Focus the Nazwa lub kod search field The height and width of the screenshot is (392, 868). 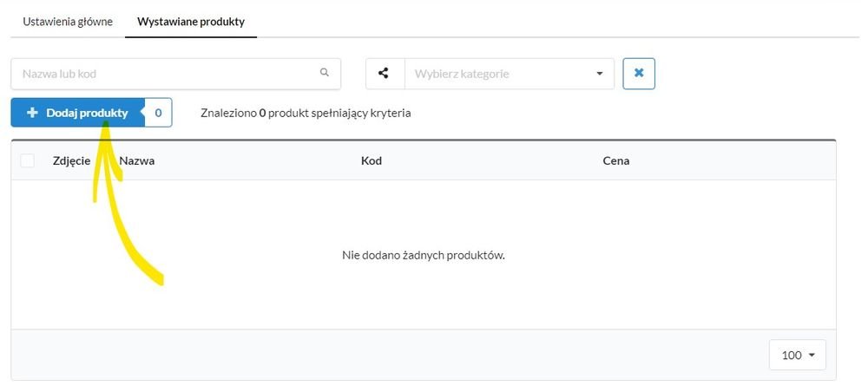click(x=175, y=74)
